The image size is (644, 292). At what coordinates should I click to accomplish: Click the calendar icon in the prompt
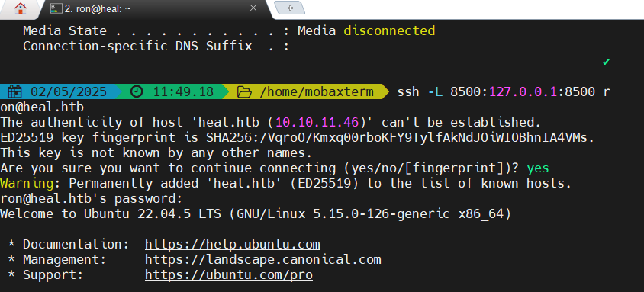click(x=15, y=91)
